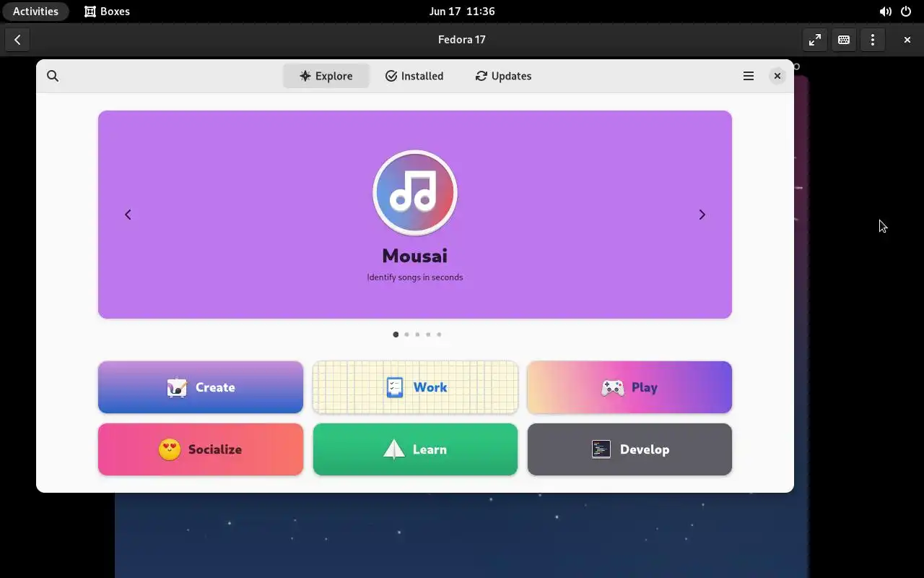Select third carousel page dot

[417, 335]
